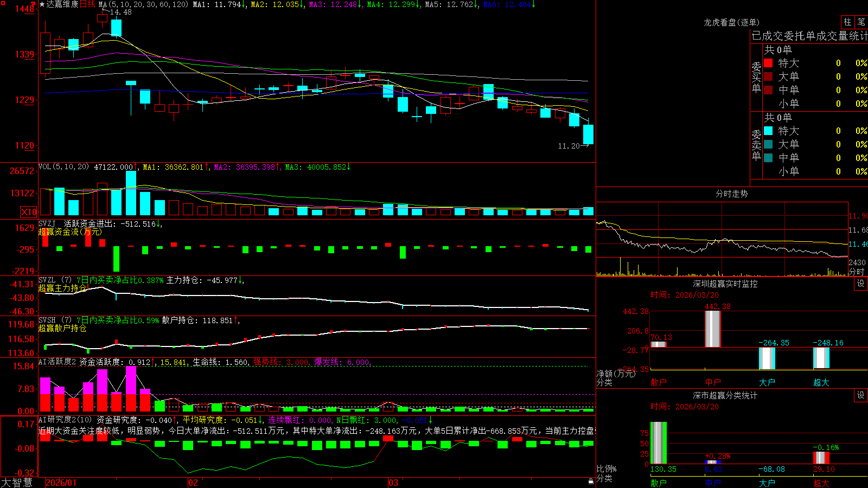868x488 pixels.
Task: Click the 大户 label in the 净额 chart
Action: coord(767,382)
